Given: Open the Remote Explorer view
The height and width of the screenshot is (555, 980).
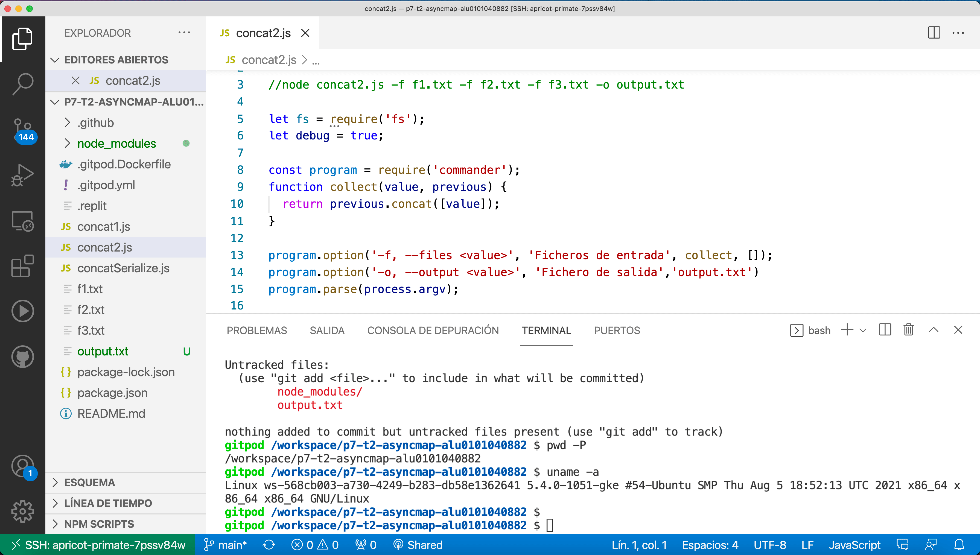Looking at the screenshot, I should pyautogui.click(x=22, y=221).
